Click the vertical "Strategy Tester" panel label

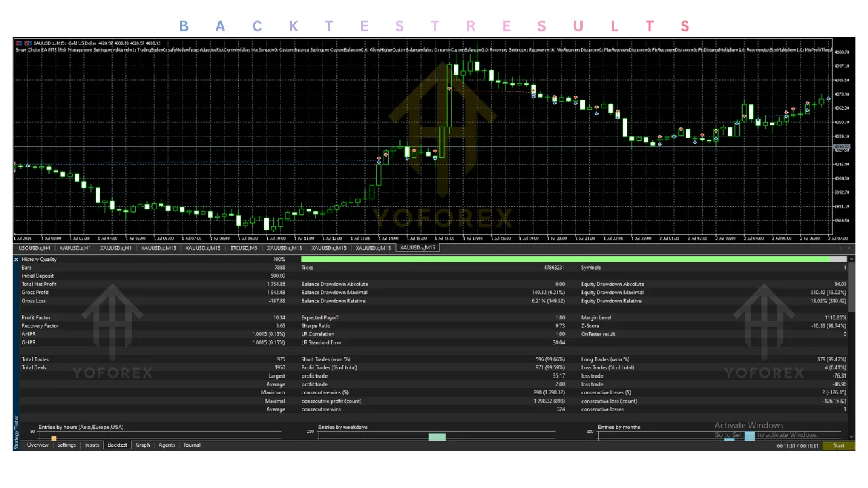[17, 434]
